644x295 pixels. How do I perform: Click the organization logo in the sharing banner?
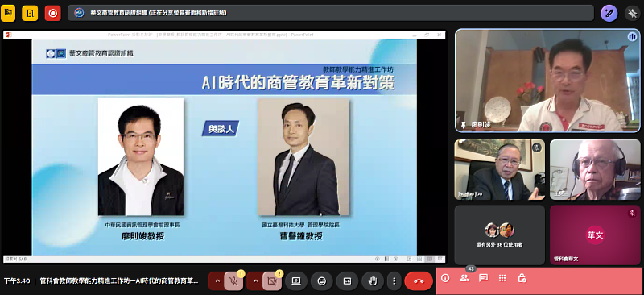pos(79,13)
